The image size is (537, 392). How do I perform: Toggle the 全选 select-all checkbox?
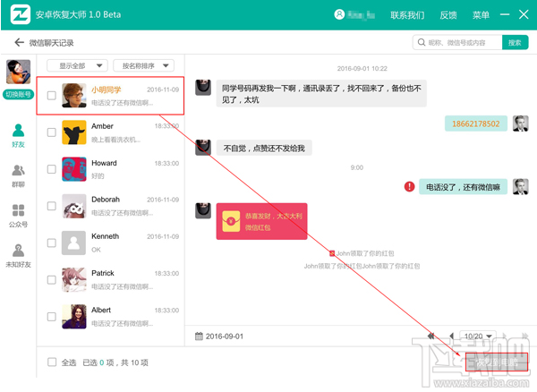[52, 362]
